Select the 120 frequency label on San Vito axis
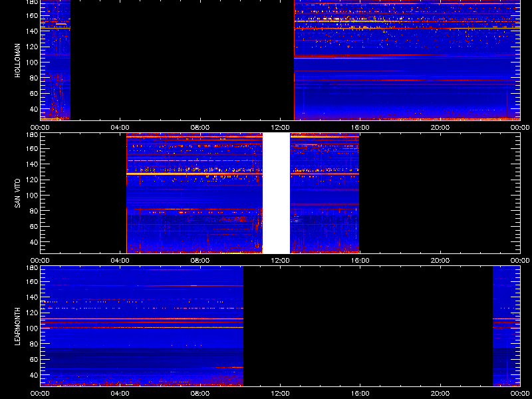The image size is (532, 399). coord(32,180)
